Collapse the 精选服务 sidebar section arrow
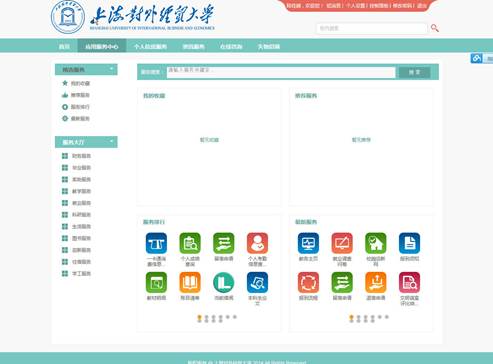Viewport: 493px width, 364px height. [112, 69]
